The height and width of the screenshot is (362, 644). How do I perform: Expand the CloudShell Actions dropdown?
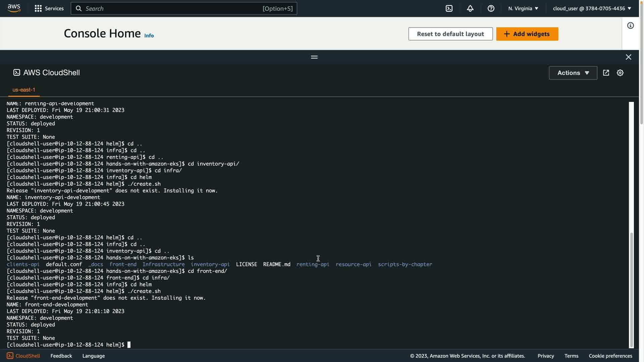point(573,73)
